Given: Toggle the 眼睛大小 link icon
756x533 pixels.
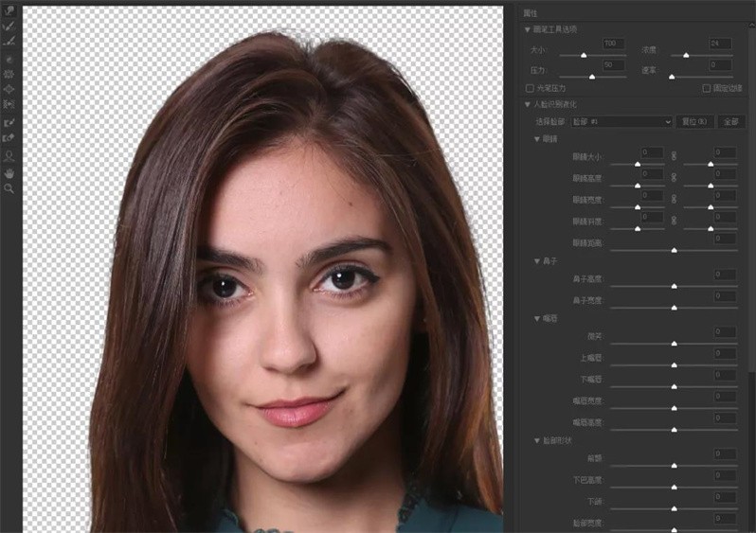Looking at the screenshot, I should pyautogui.click(x=674, y=155).
